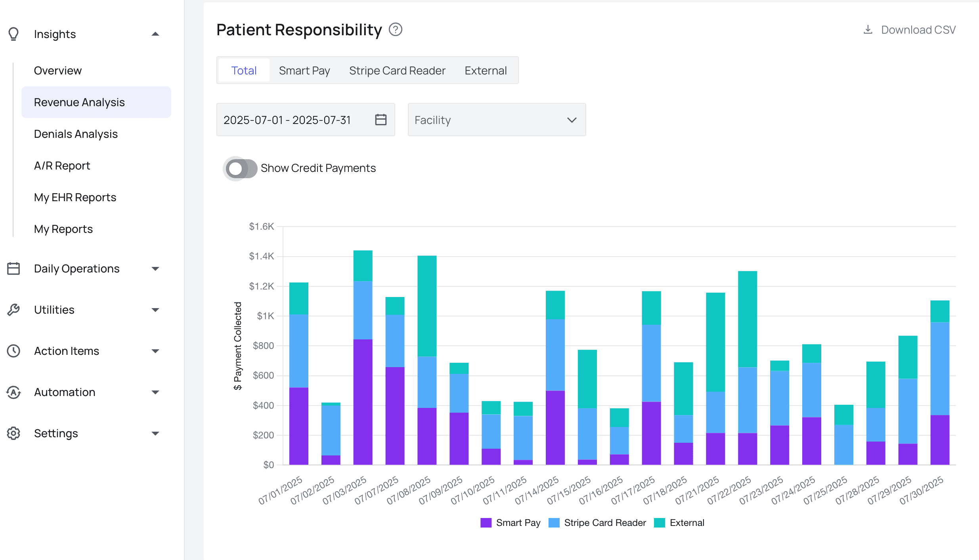Open the Facility dropdown
The width and height of the screenshot is (979, 560).
click(x=496, y=120)
